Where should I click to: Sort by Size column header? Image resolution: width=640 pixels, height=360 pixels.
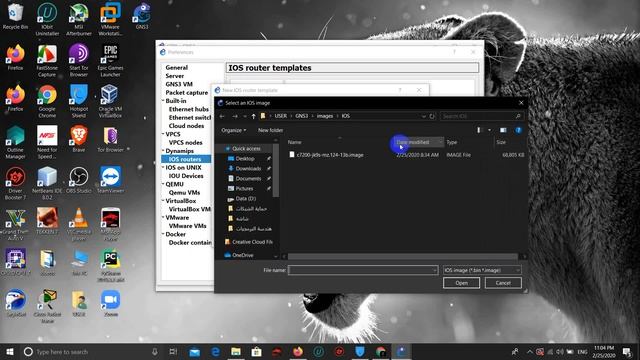[x=501, y=142]
